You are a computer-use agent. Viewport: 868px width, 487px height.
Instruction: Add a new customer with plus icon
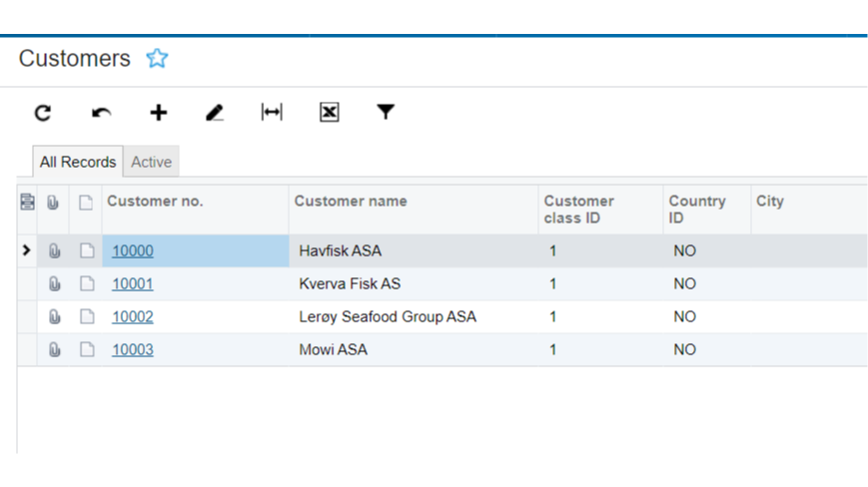(x=159, y=113)
